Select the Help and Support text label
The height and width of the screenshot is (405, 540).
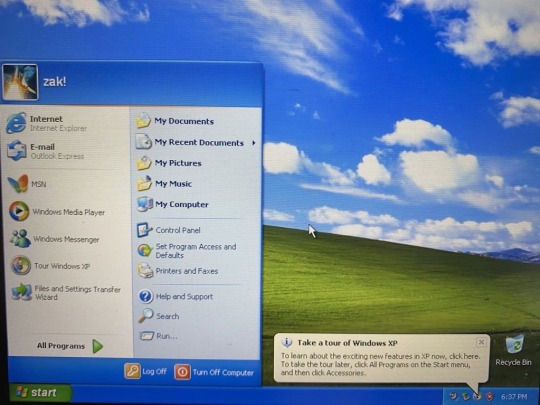[185, 297]
